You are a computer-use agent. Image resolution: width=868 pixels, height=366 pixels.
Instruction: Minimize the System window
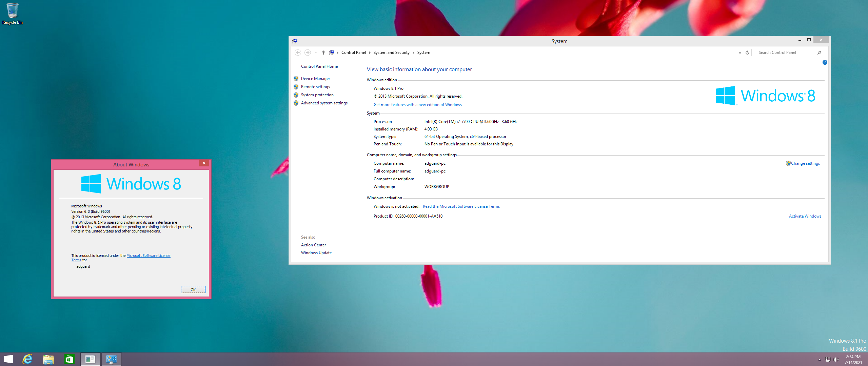(800, 40)
